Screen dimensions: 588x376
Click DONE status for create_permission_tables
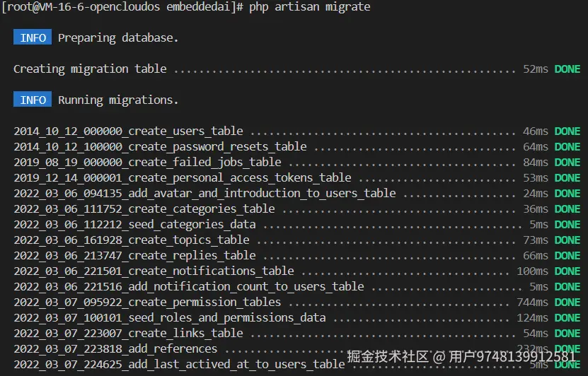pos(567,302)
